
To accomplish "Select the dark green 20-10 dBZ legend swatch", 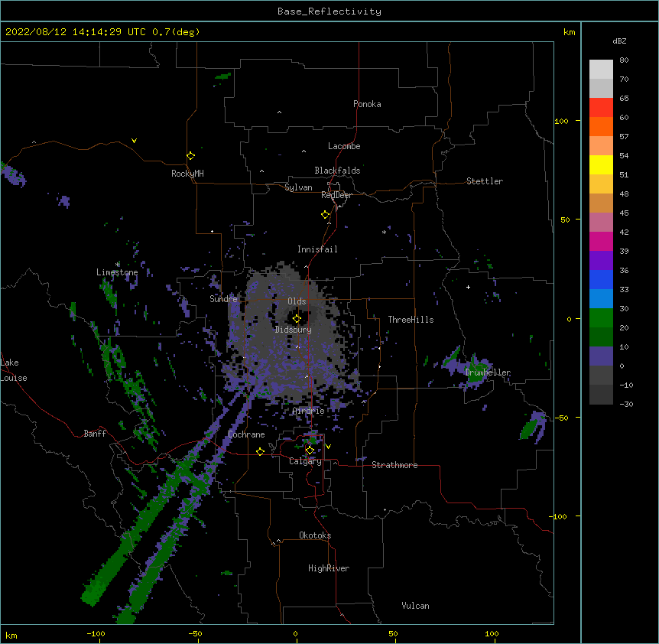I will [601, 337].
